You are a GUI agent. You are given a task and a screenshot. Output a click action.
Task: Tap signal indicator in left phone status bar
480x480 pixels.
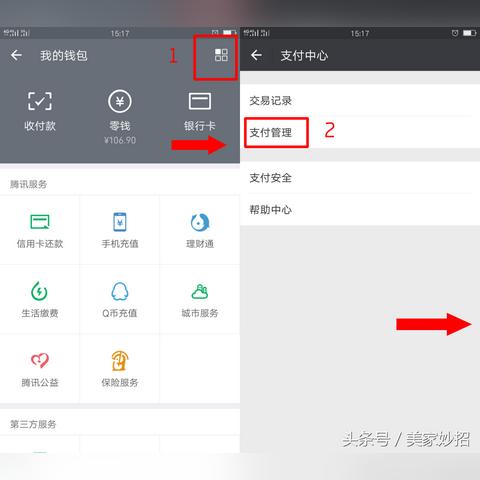(17, 33)
